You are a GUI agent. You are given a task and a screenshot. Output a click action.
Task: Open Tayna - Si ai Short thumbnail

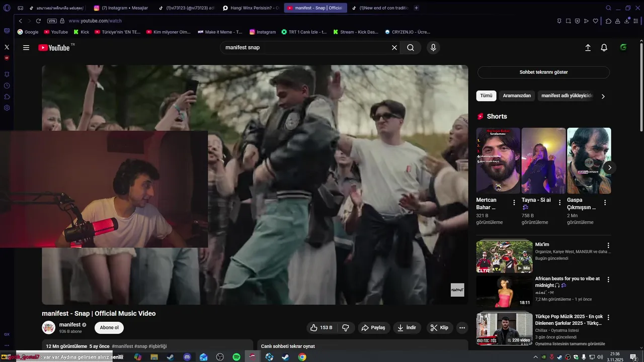tap(544, 160)
